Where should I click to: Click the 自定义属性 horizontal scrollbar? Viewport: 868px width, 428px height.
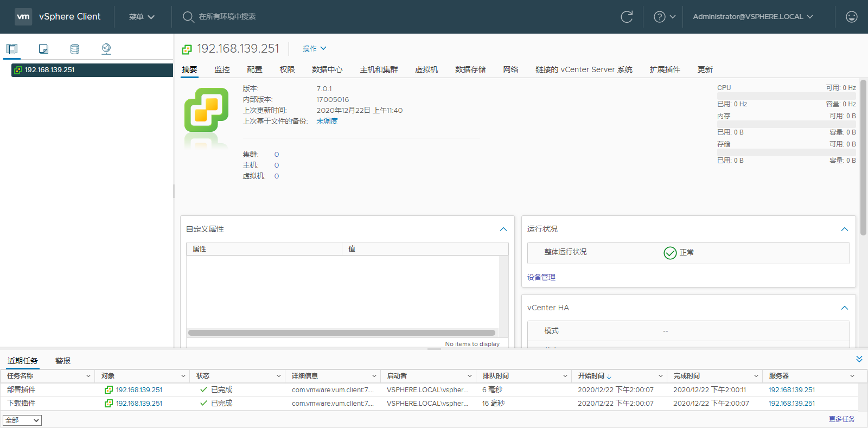coord(342,333)
